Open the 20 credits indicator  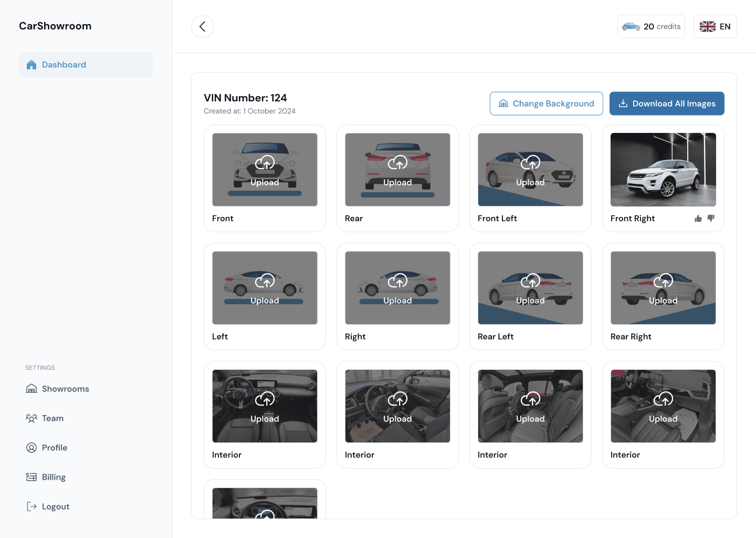[651, 27]
